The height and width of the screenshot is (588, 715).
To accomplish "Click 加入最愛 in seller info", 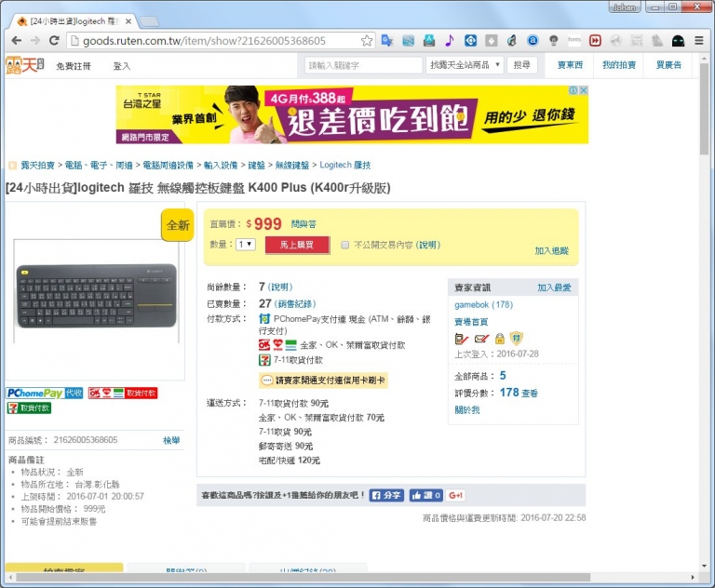I will [554, 287].
